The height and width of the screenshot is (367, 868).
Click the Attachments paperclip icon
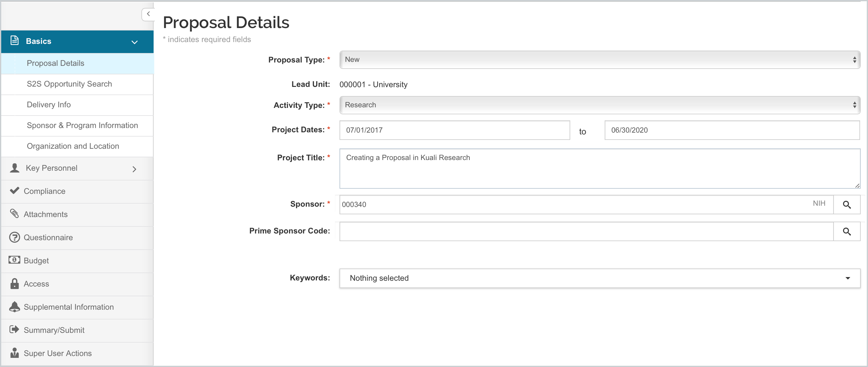tap(15, 214)
